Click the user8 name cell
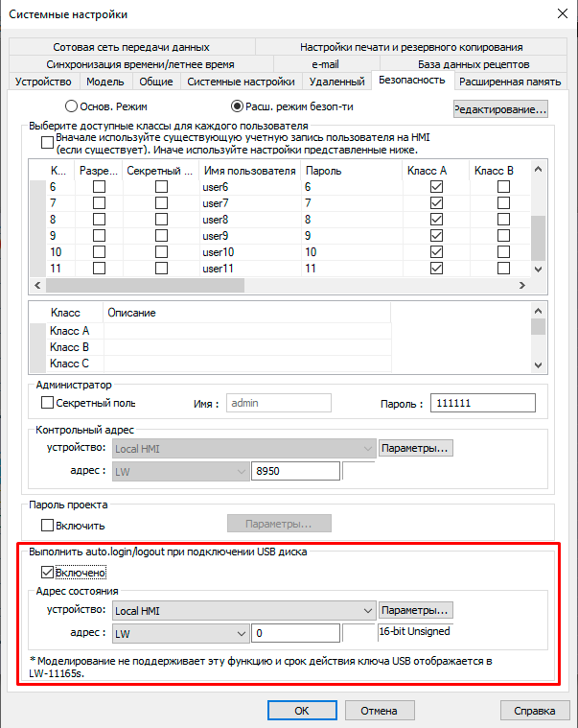578x728 pixels. click(x=250, y=219)
